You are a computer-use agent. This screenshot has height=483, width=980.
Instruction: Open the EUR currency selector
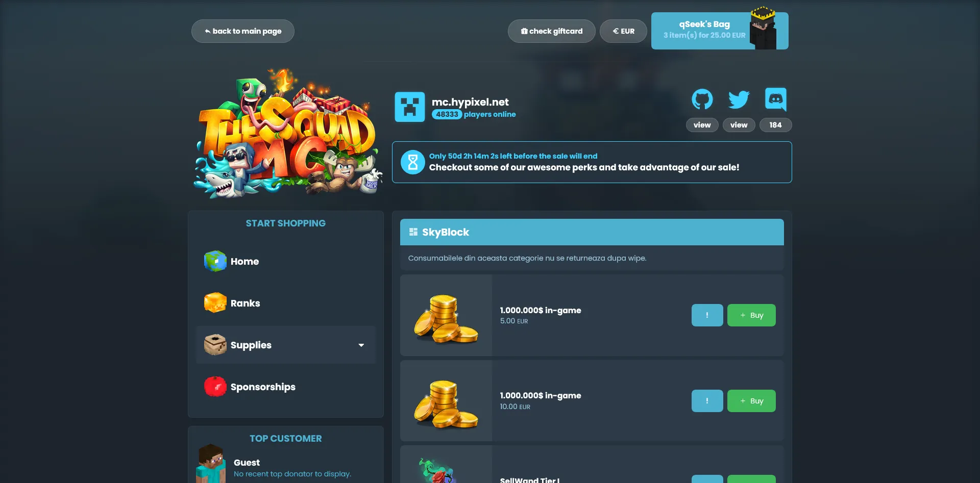click(x=623, y=31)
